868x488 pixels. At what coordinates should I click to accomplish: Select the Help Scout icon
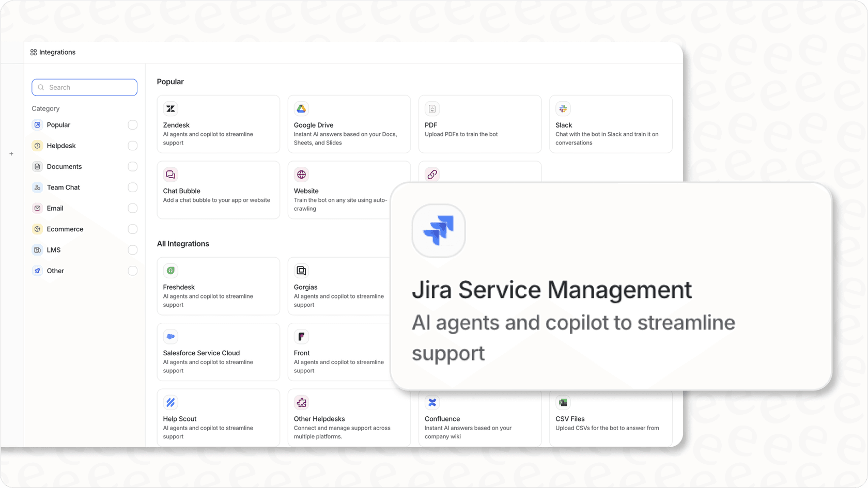tap(171, 402)
